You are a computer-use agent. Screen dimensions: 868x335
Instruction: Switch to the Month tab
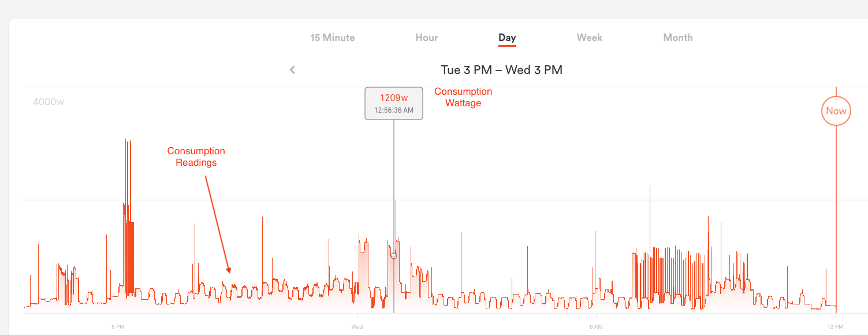(x=677, y=38)
